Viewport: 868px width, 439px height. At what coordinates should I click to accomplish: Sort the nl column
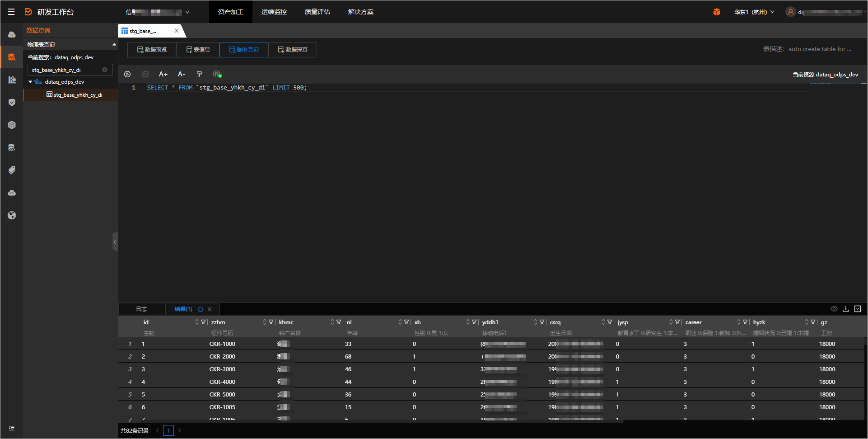[400, 322]
